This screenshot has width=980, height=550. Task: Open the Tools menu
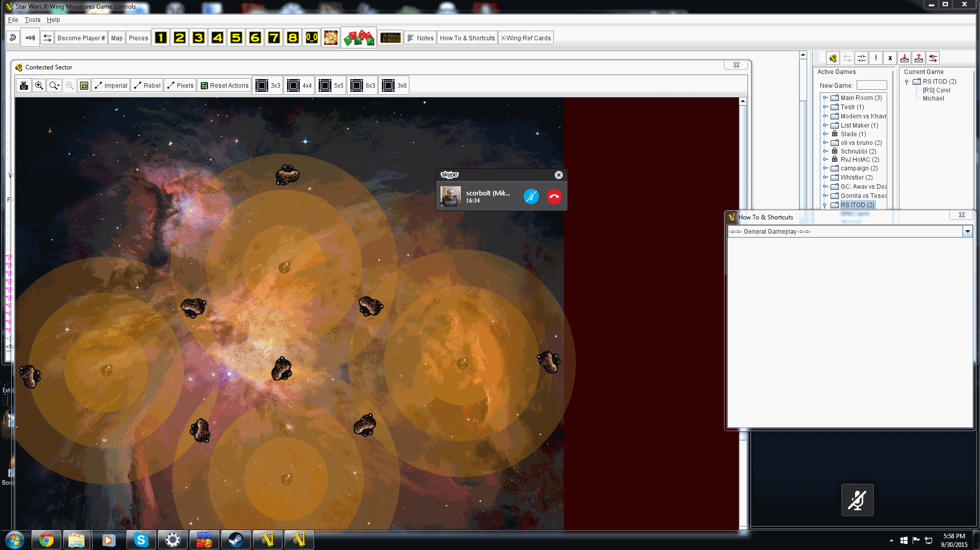[x=32, y=20]
